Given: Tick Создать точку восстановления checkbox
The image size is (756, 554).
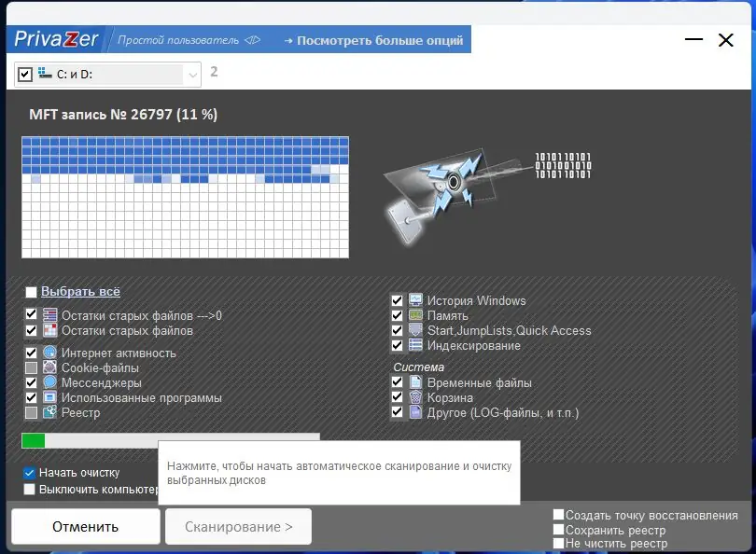Looking at the screenshot, I should (x=558, y=515).
